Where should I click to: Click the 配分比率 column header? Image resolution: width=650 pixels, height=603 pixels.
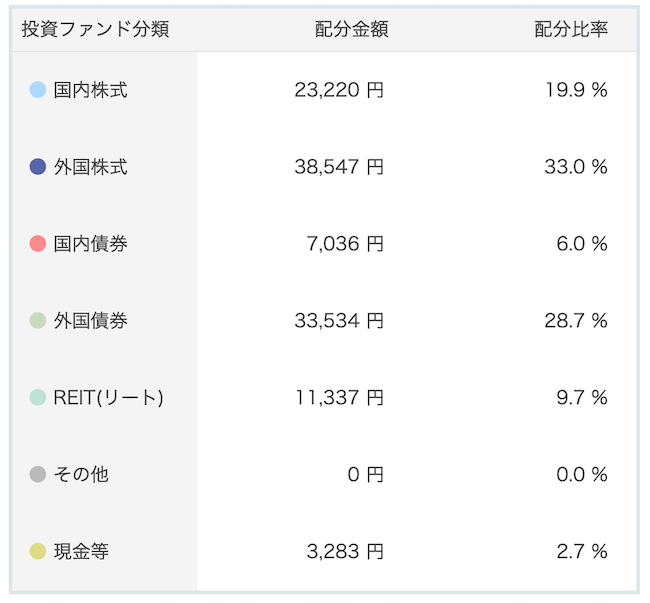click(x=571, y=29)
